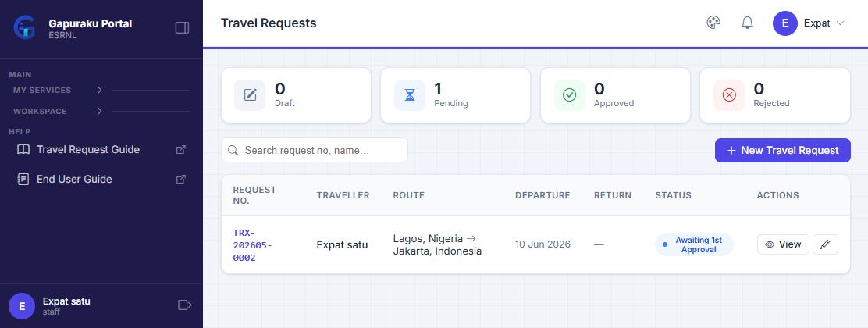Click the book icon for Travel Request Guide

(23, 150)
